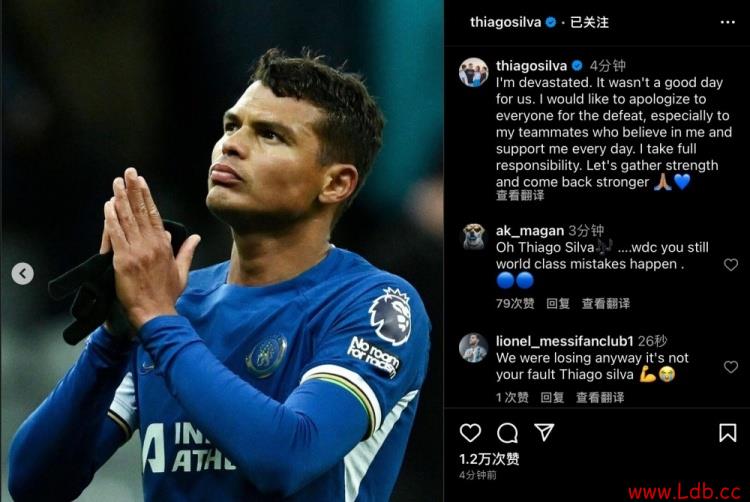Reply to ak_magan's comment via 回复
Viewport: 750px width, 502px height.
tap(558, 304)
